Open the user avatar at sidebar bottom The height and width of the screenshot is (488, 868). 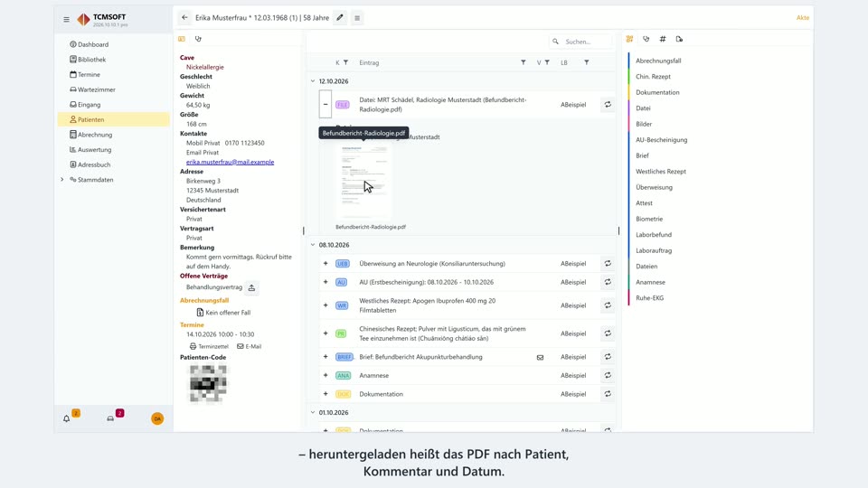point(157,418)
